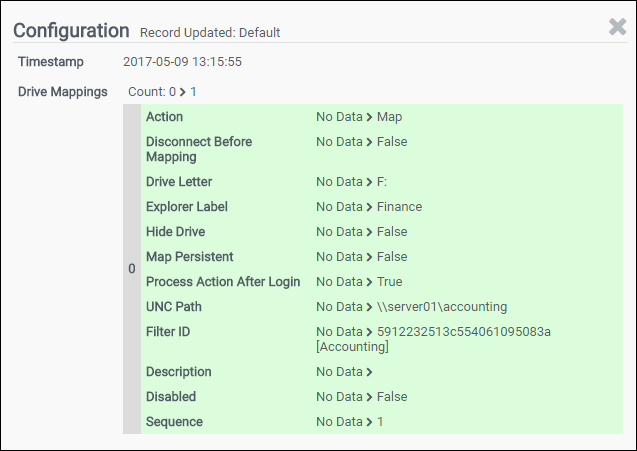Click the Disabled value False
This screenshot has height=451, width=637.
click(x=392, y=397)
